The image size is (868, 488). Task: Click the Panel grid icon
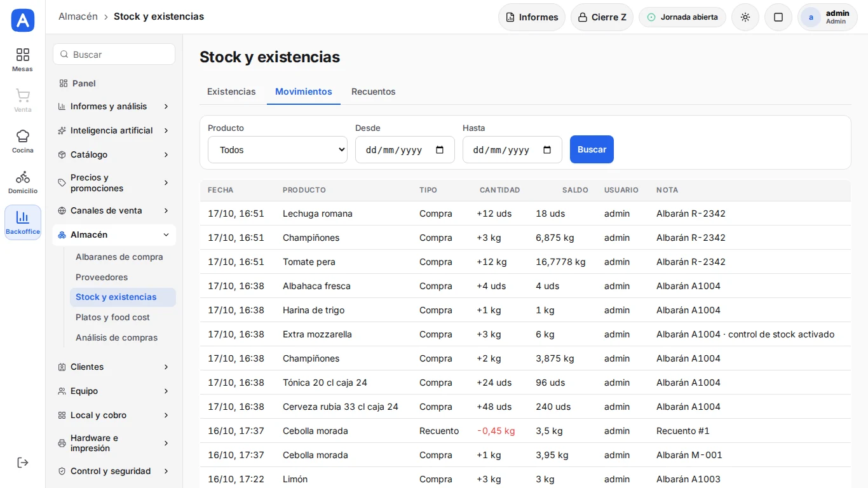[x=63, y=83]
